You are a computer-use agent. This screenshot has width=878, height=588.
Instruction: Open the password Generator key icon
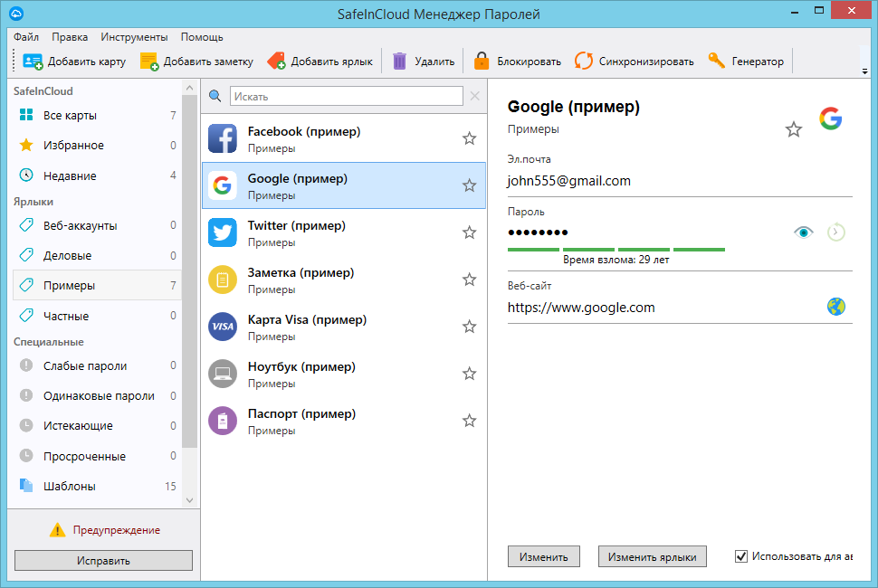tap(717, 62)
